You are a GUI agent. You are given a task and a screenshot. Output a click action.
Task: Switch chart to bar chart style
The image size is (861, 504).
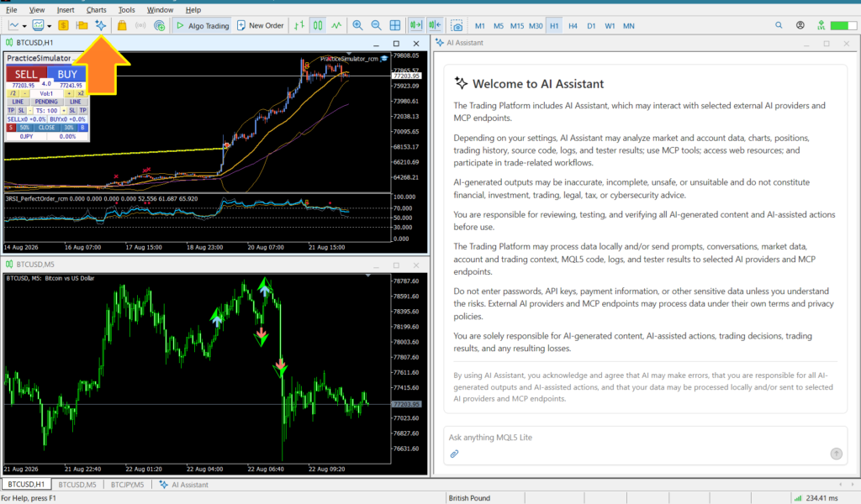click(299, 25)
